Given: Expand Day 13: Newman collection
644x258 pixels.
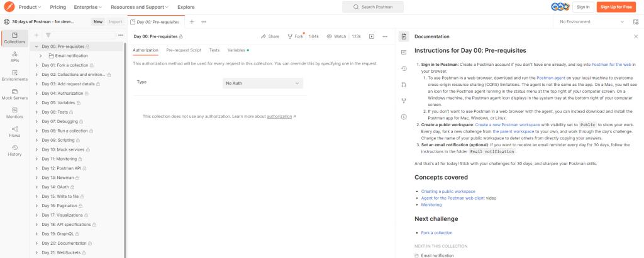Looking at the screenshot, I should click(36, 178).
